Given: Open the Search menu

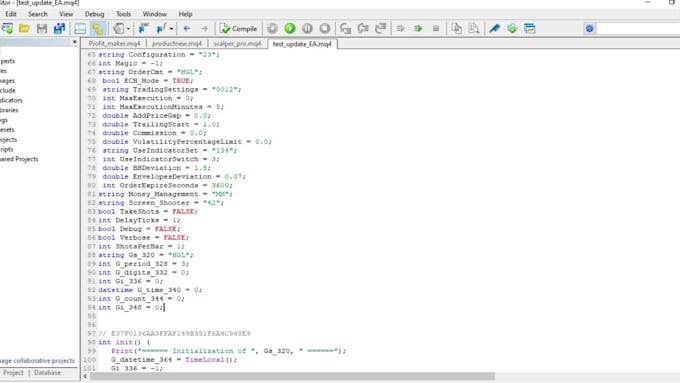Looking at the screenshot, I should pos(38,14).
